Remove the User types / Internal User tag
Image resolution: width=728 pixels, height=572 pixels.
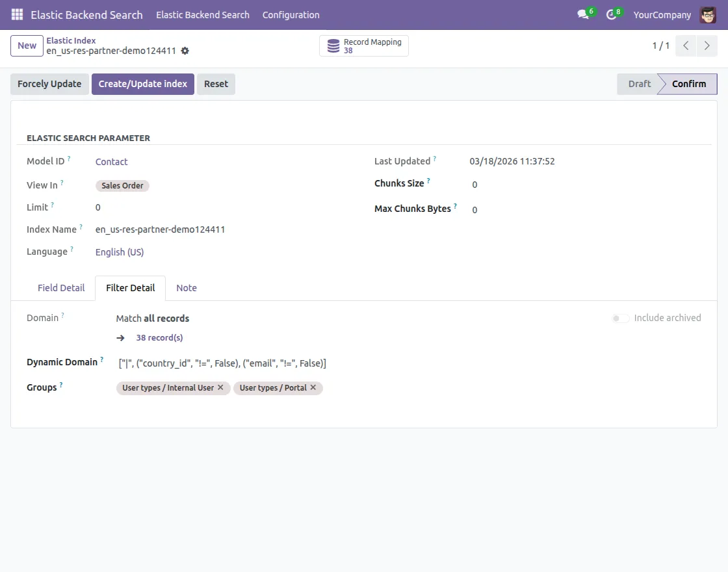(x=220, y=387)
